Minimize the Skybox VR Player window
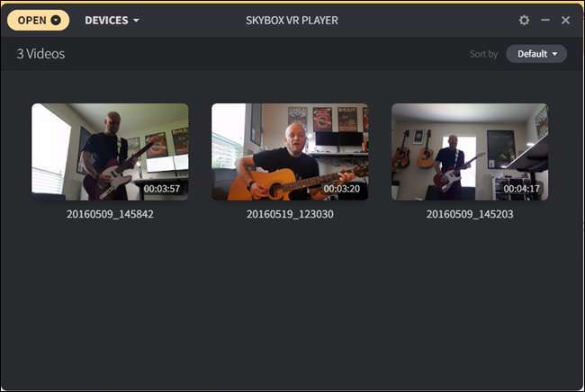Viewport: 585px width, 392px height. (545, 20)
